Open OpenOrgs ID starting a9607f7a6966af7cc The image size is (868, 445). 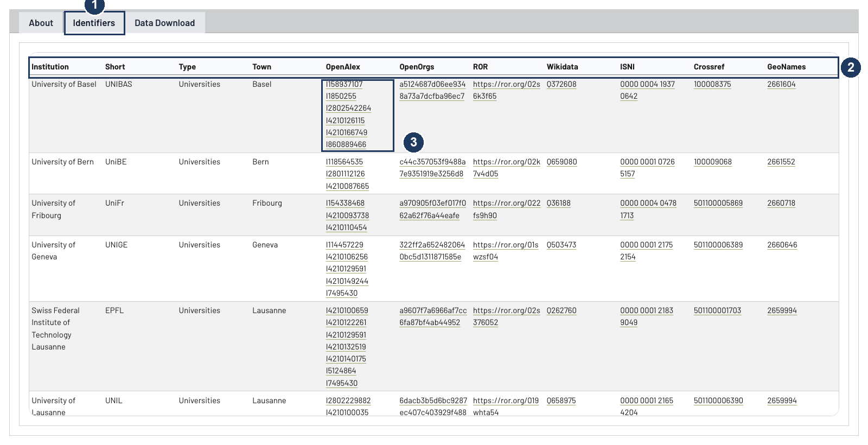pyautogui.click(x=433, y=316)
